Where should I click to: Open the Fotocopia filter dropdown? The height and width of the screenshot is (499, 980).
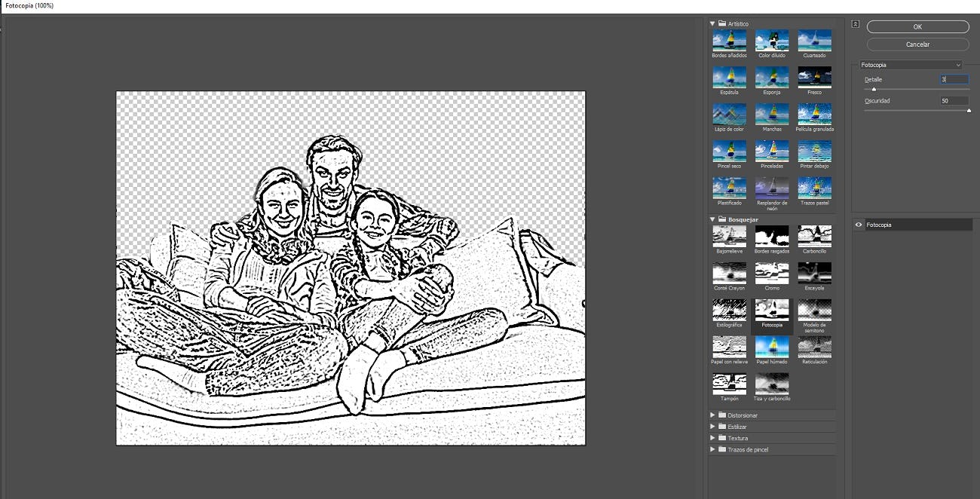pyautogui.click(x=911, y=65)
